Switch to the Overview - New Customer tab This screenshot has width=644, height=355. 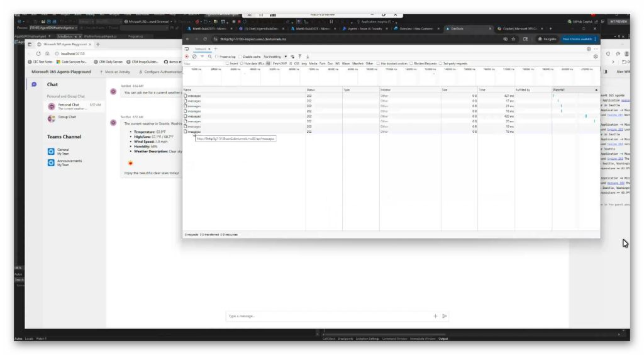click(416, 29)
